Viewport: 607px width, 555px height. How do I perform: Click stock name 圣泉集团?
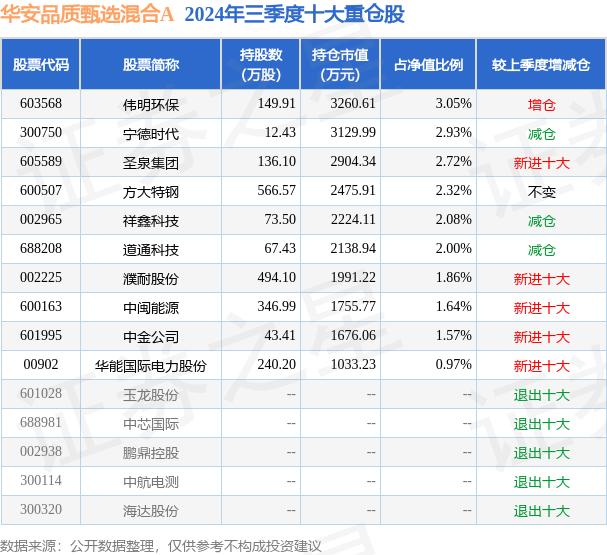[x=151, y=163]
